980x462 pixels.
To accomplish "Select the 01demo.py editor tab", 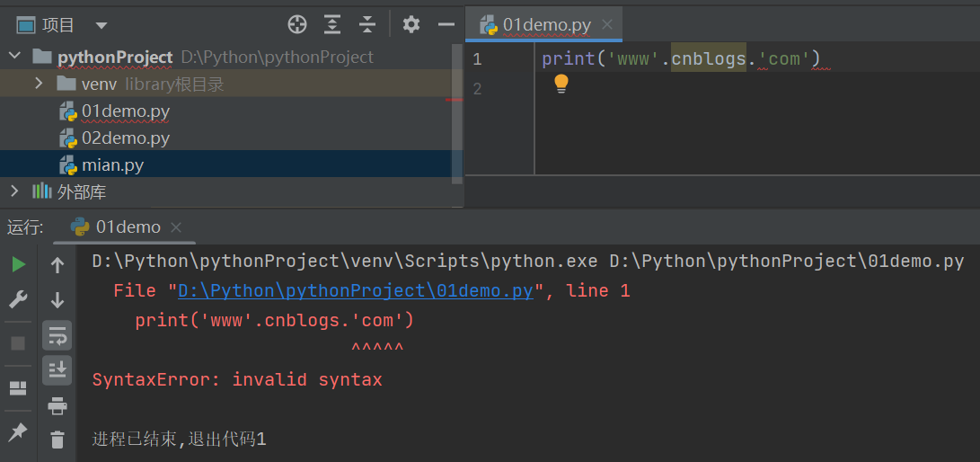I will (545, 24).
